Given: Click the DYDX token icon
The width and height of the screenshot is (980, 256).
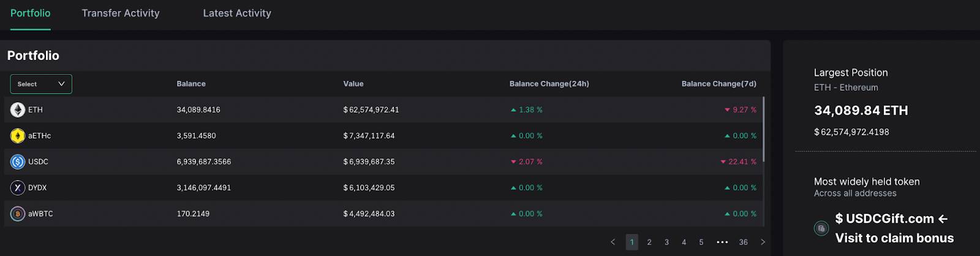Looking at the screenshot, I should tap(18, 188).
